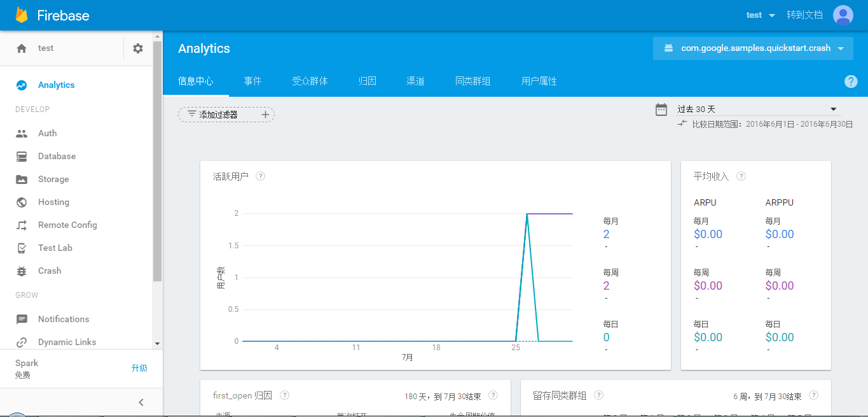
Task: Click the calendar date range icon
Action: point(661,110)
